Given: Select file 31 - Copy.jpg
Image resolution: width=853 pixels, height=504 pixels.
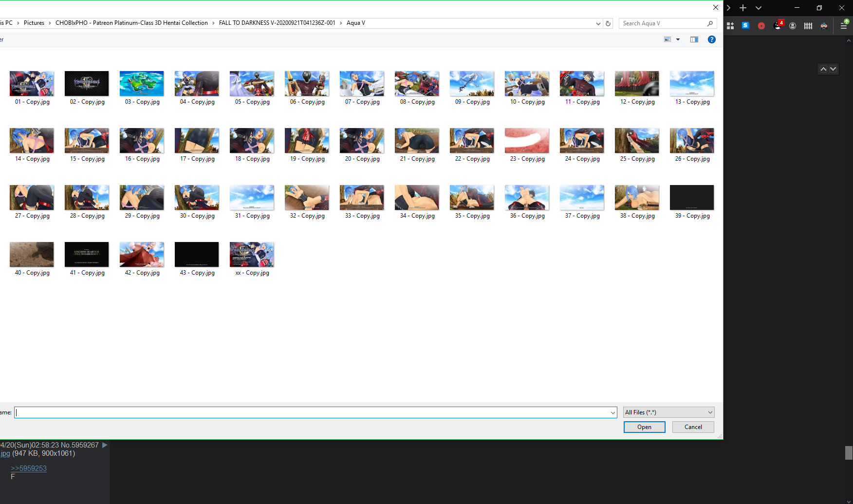Looking at the screenshot, I should coord(252,202).
